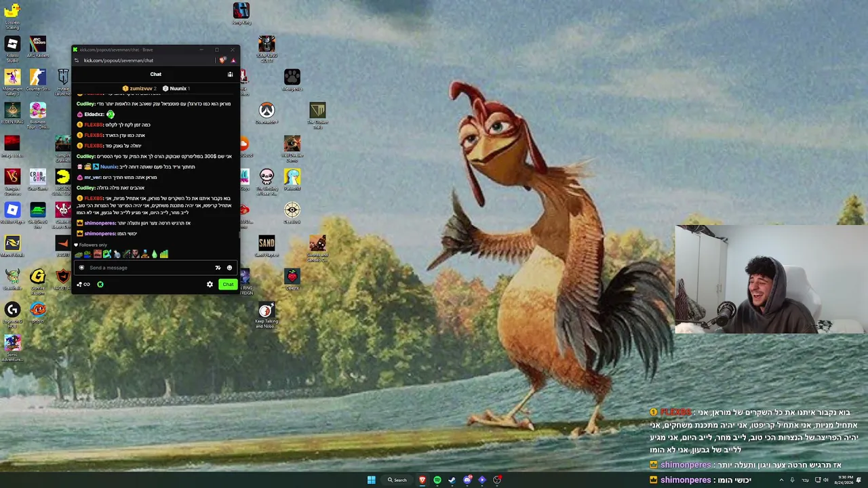The image size is (868, 488).
Task: Launch ELDEN RING desktop icon
Action: (x=12, y=114)
